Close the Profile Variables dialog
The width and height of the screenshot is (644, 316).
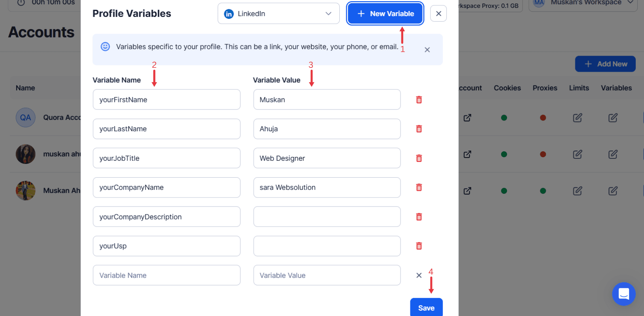pos(438,14)
